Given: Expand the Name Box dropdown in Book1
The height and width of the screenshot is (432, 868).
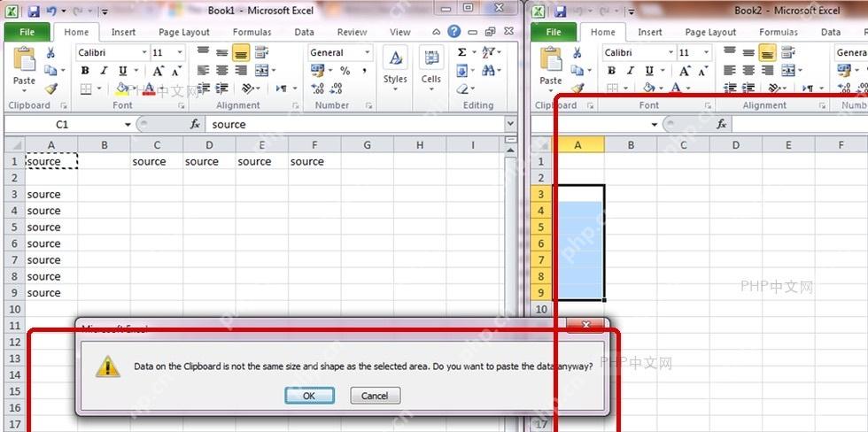Looking at the screenshot, I should [128, 125].
